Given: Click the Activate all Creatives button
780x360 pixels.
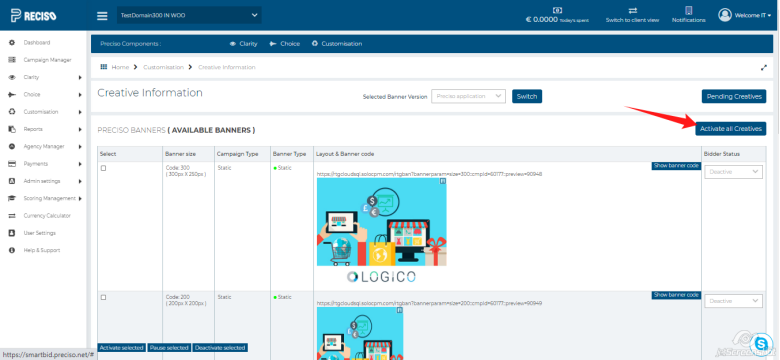Looking at the screenshot, I should point(730,129).
